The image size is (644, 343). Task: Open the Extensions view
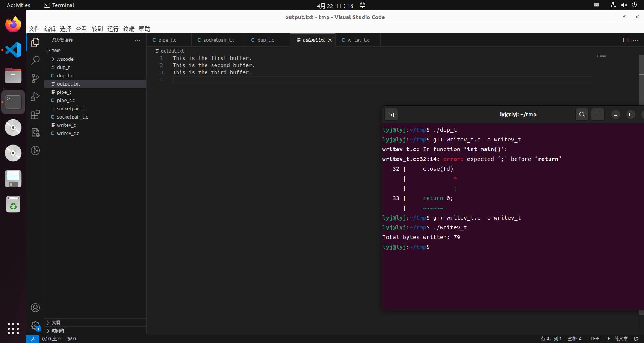tap(35, 114)
